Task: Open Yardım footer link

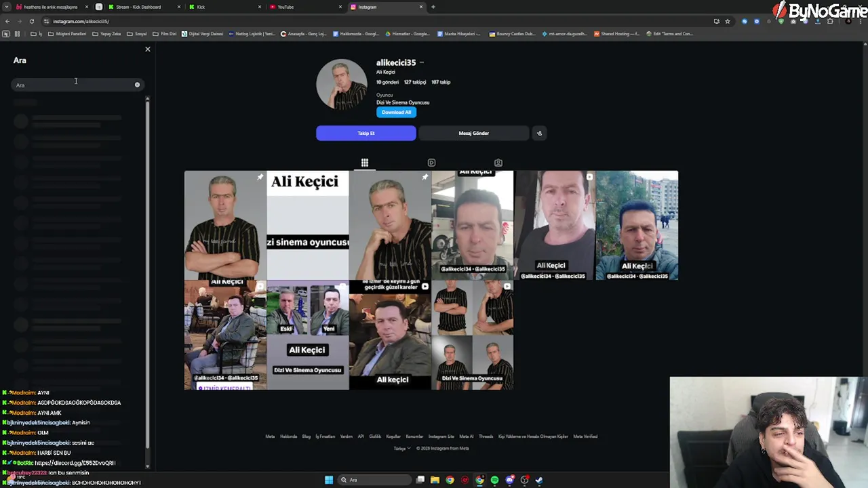Action: 346,436
